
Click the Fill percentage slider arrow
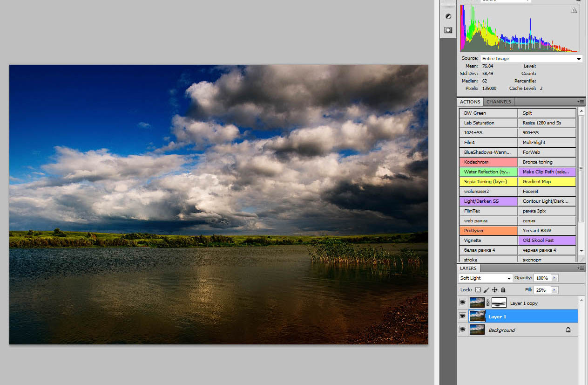(x=554, y=290)
